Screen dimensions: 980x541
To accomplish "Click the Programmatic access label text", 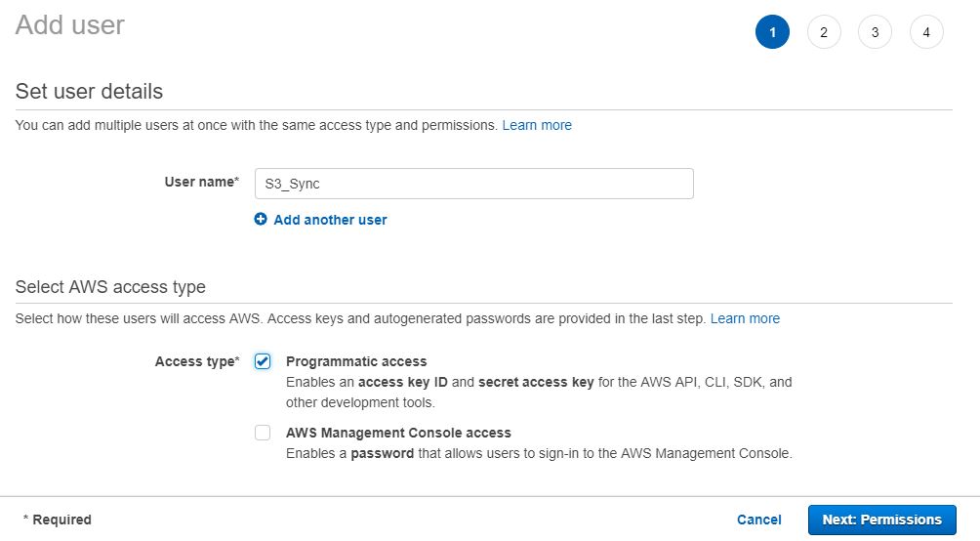I will click(356, 361).
